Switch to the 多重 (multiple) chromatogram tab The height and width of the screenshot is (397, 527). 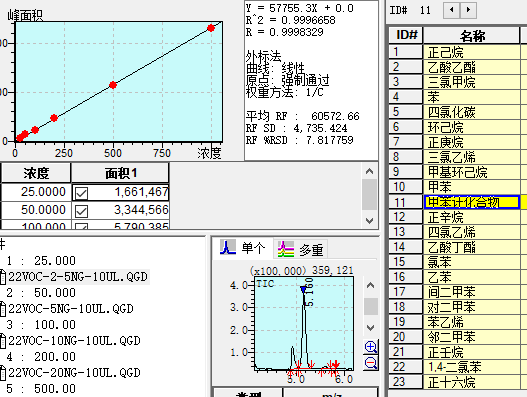tap(300, 249)
